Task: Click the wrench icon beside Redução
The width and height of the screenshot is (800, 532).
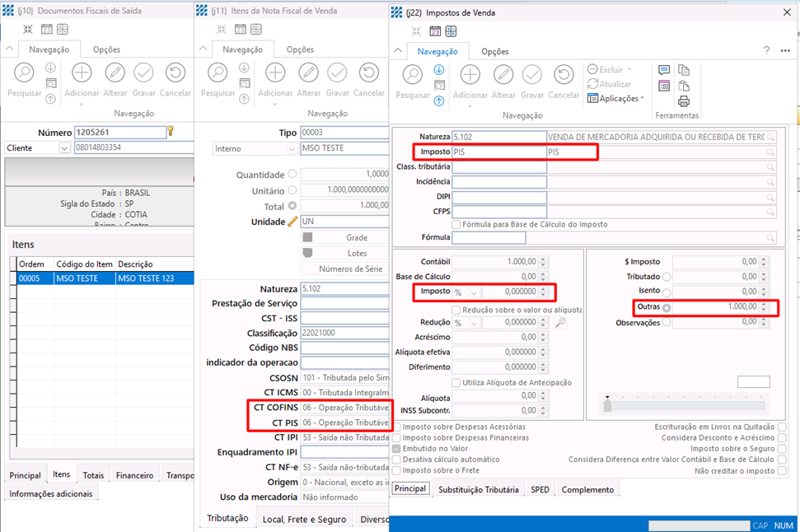Action: click(x=560, y=322)
